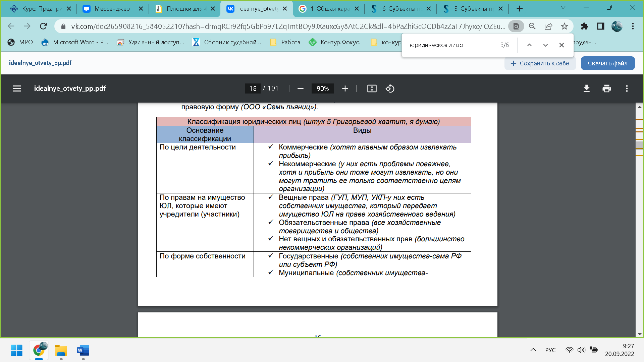Close the Мессенджер tab

tap(141, 9)
